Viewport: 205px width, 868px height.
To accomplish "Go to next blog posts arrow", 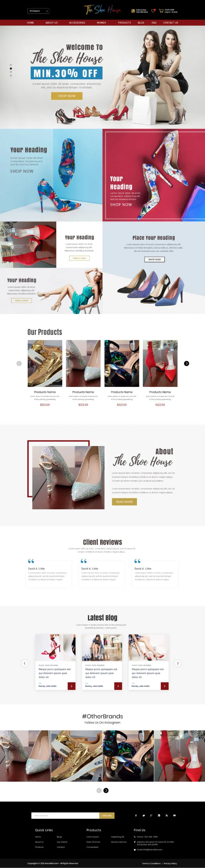I will point(178,663).
